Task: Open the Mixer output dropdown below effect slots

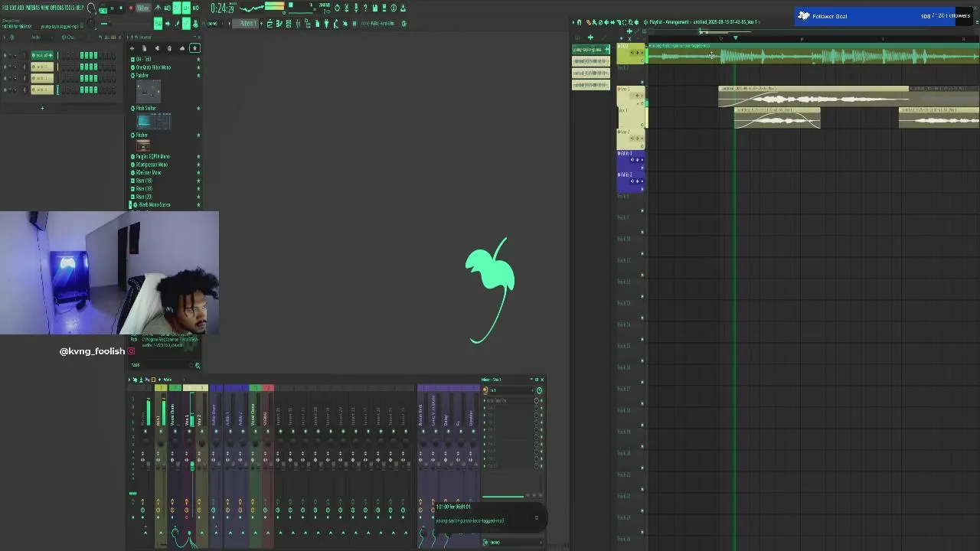Action: click(x=511, y=543)
